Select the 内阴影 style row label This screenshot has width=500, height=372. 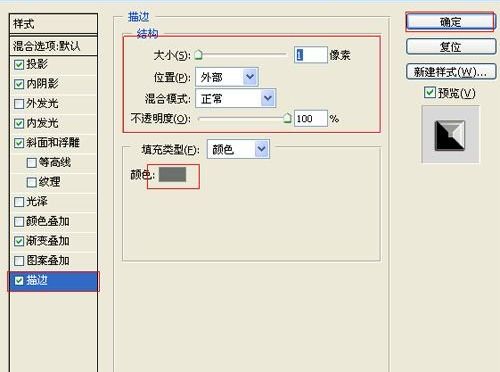(42, 84)
